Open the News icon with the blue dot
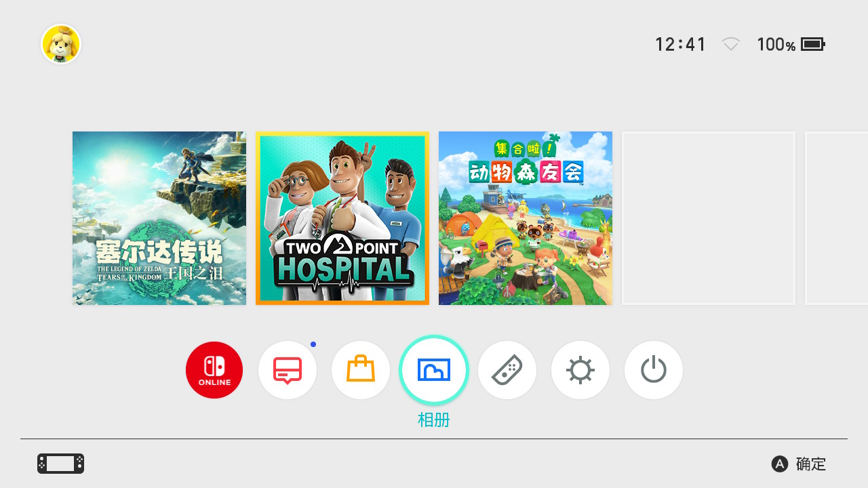The width and height of the screenshot is (868, 488). pos(288,370)
